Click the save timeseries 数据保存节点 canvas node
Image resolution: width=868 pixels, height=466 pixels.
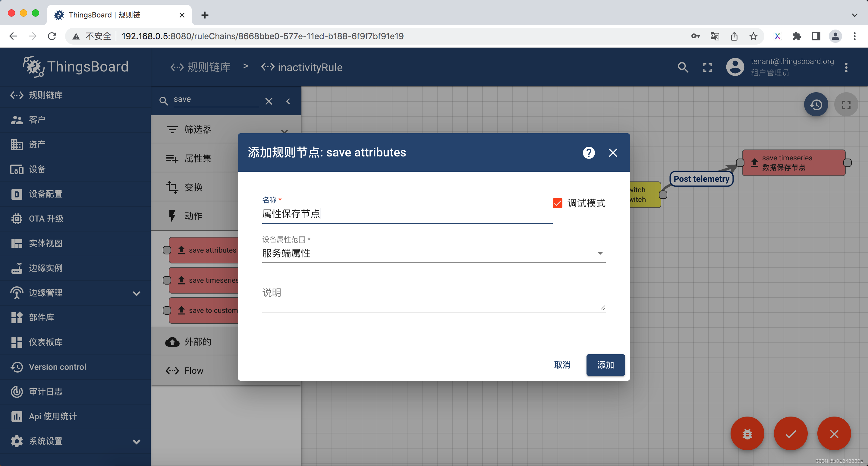tap(794, 163)
